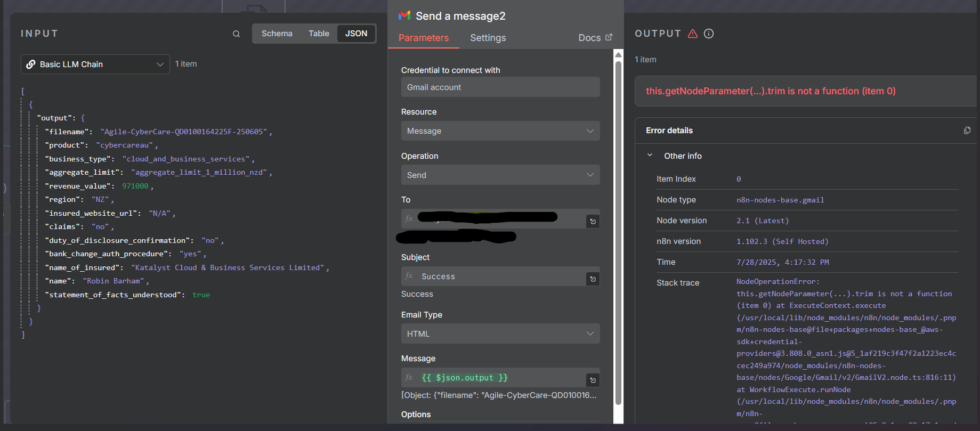The width and height of the screenshot is (980, 431).
Task: Click the expression editor icon on To field
Action: coord(593,221)
